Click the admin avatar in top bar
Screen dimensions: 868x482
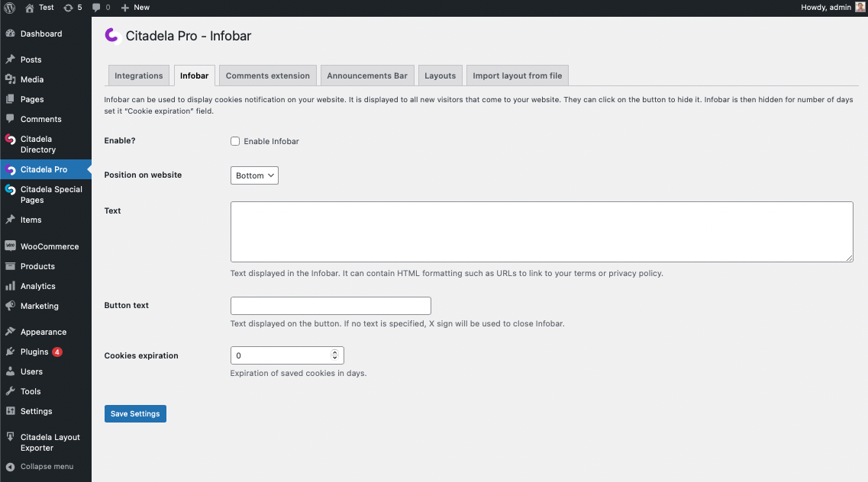pyautogui.click(x=860, y=8)
